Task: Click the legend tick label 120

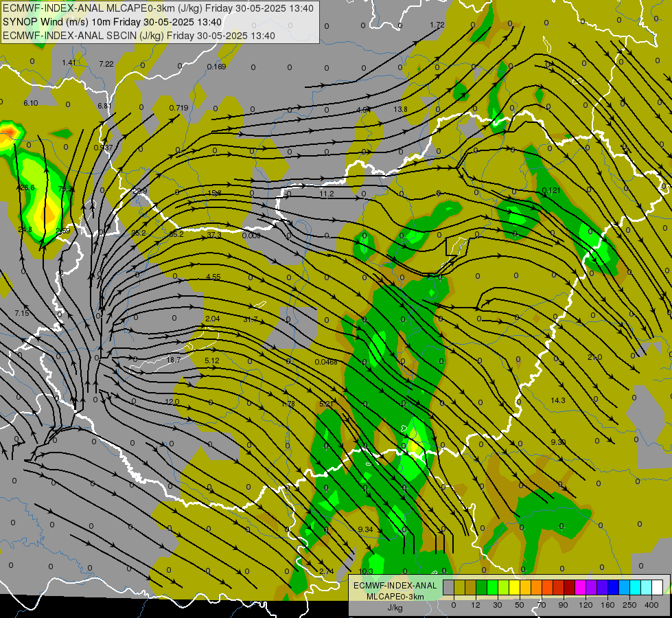Action: (586, 605)
